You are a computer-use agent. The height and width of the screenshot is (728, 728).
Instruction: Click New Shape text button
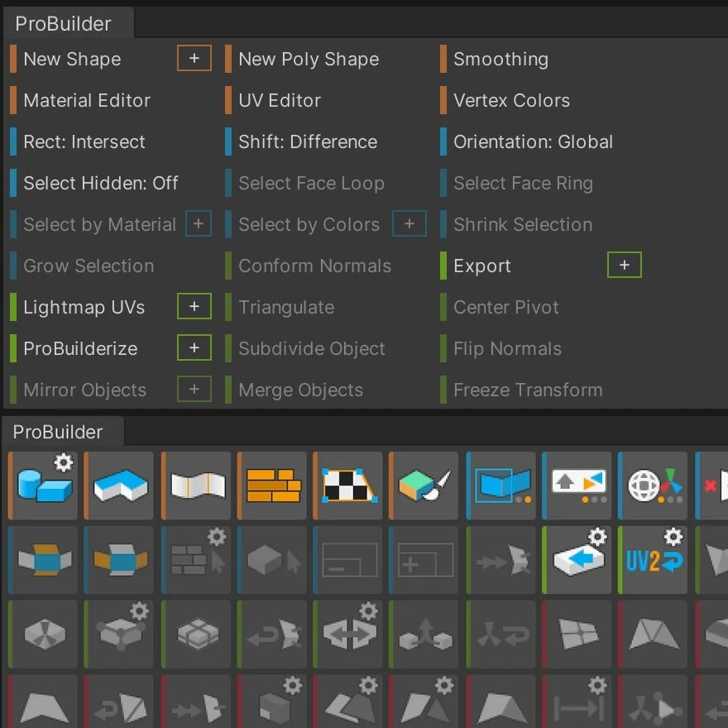click(x=72, y=59)
